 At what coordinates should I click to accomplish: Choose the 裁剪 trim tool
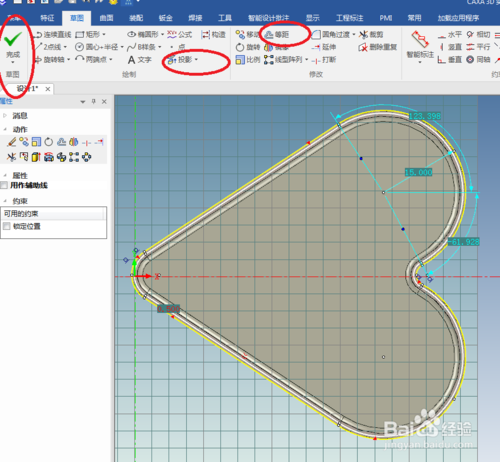371,35
